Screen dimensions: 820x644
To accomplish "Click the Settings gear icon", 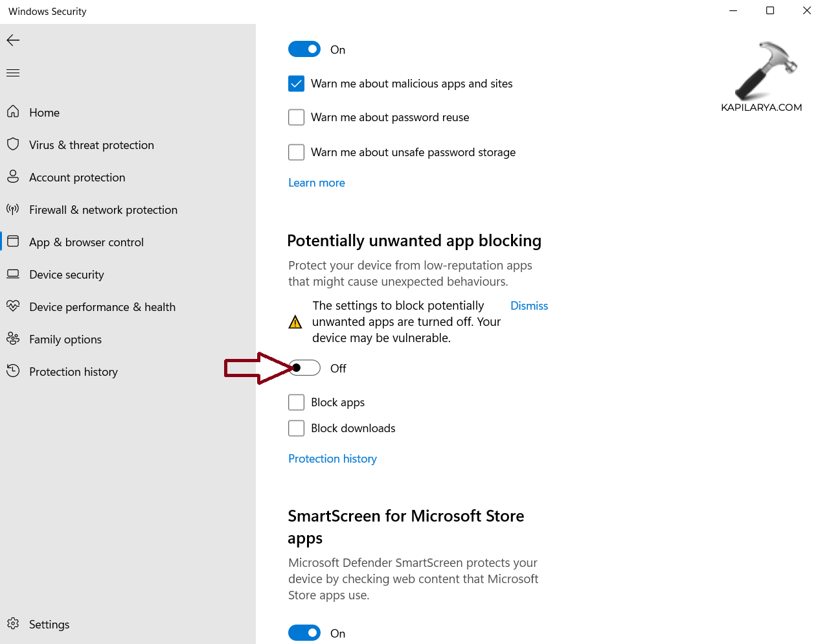I will pos(13,624).
